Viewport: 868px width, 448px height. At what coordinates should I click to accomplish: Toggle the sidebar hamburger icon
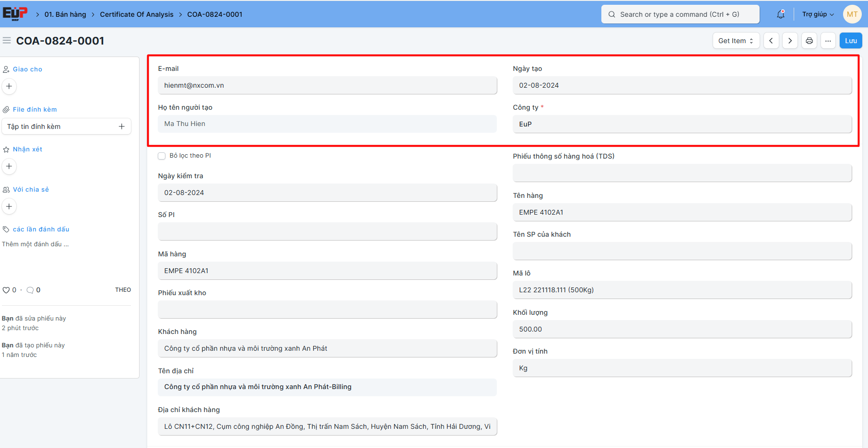tap(7, 41)
